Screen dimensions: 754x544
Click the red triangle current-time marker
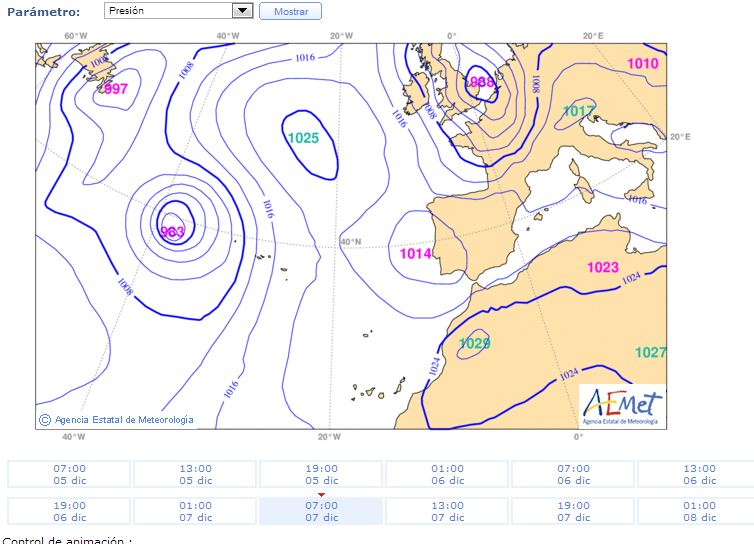pos(321,494)
